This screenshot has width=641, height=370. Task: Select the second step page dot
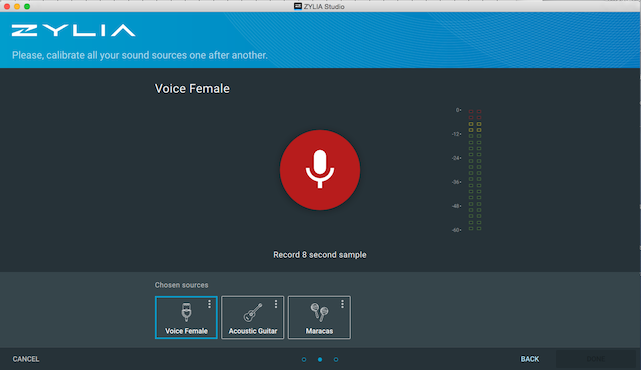coord(320,359)
